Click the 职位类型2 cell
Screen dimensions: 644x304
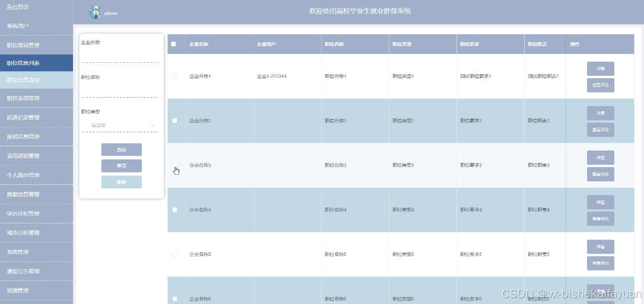click(x=404, y=121)
